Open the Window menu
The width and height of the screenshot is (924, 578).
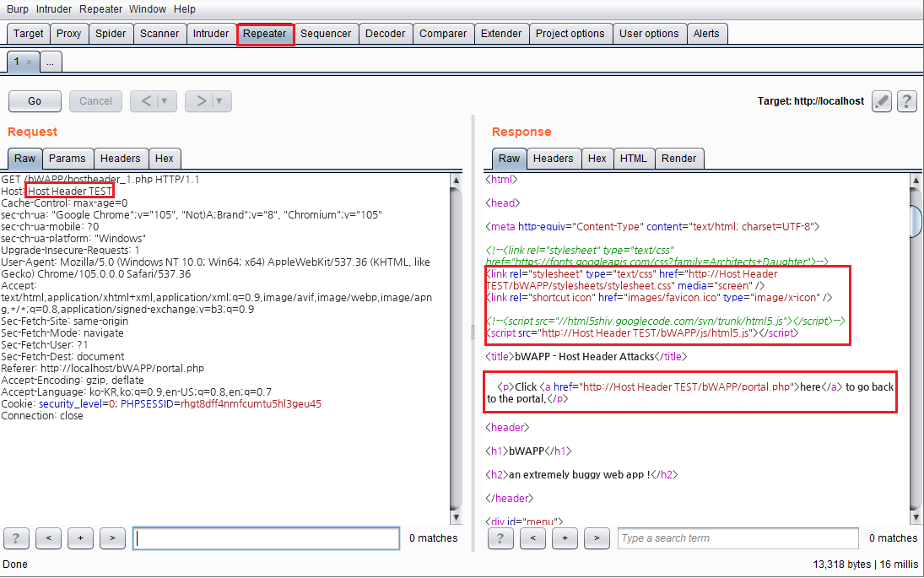(148, 8)
